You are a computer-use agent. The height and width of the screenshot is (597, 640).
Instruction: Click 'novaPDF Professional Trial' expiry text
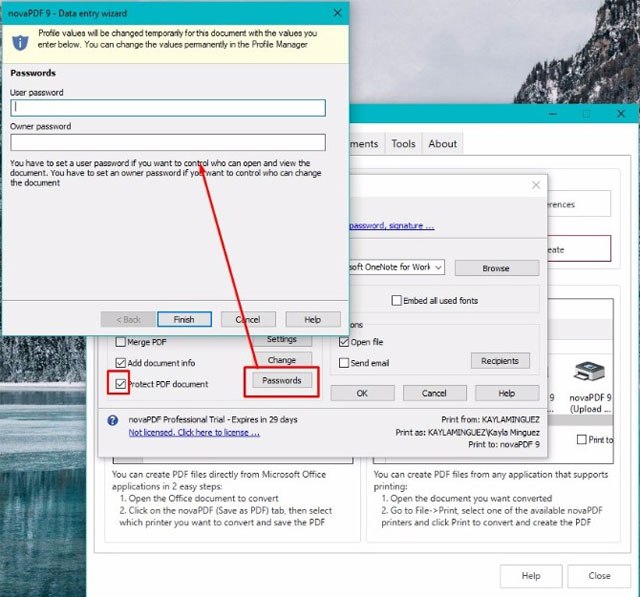pyautogui.click(x=213, y=419)
